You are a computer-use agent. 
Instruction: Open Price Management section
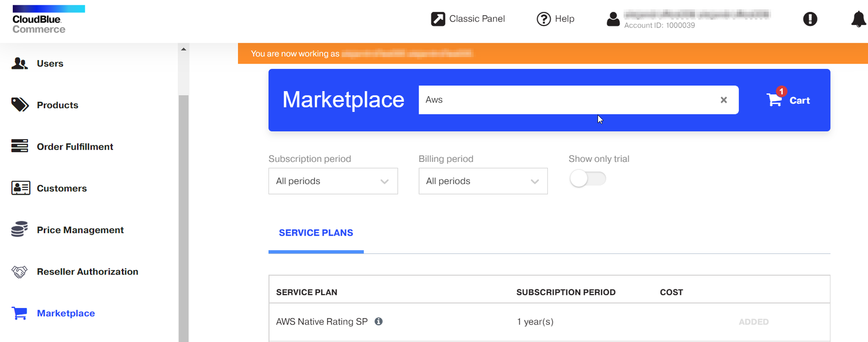tap(80, 230)
